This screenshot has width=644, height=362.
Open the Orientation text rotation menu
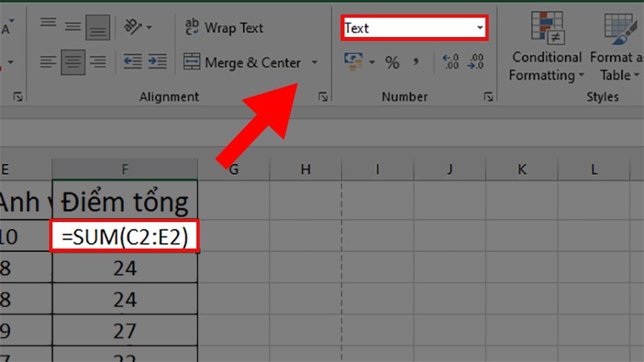click(138, 27)
